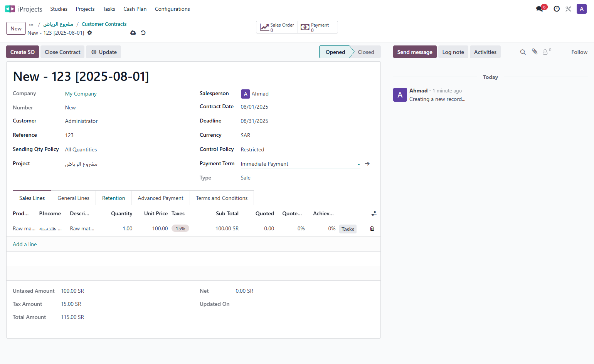
Task: Save record manually with cloud upload icon
Action: (133, 33)
